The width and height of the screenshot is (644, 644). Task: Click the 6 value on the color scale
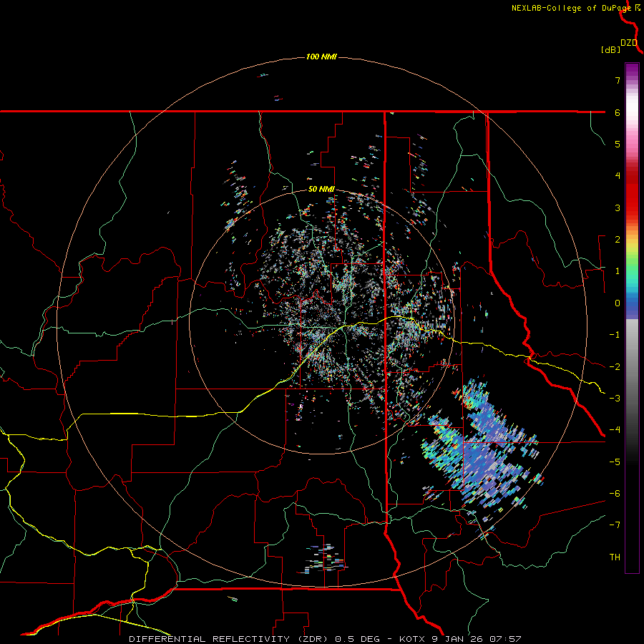pyautogui.click(x=618, y=112)
